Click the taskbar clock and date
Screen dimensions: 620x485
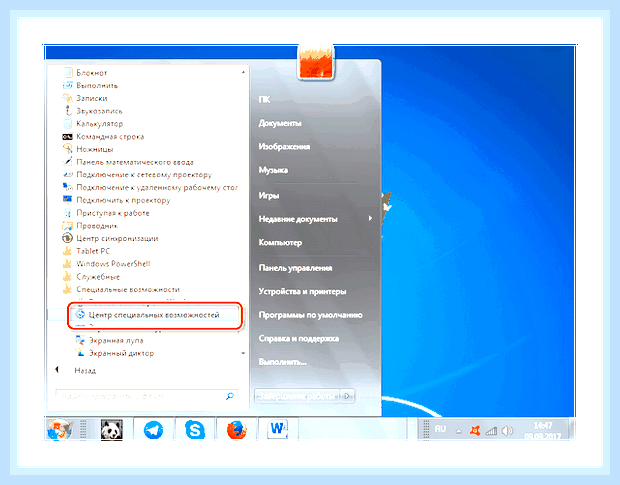pos(542,431)
